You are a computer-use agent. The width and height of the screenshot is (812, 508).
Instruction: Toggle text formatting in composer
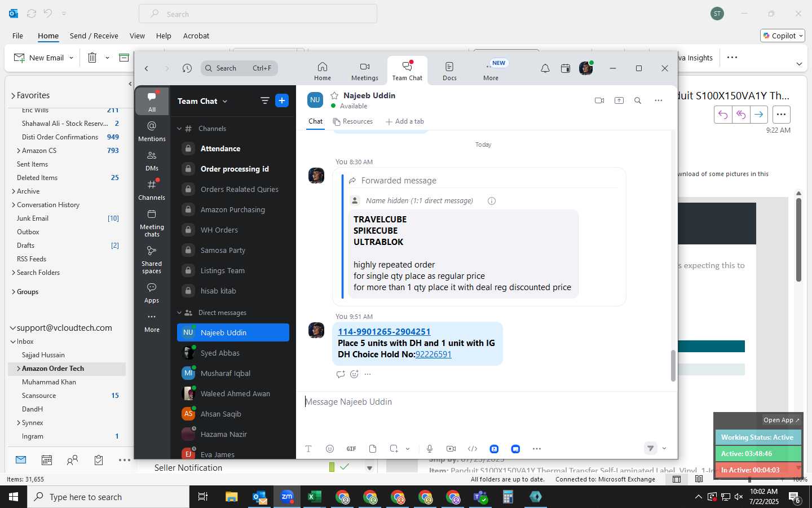(308, 449)
